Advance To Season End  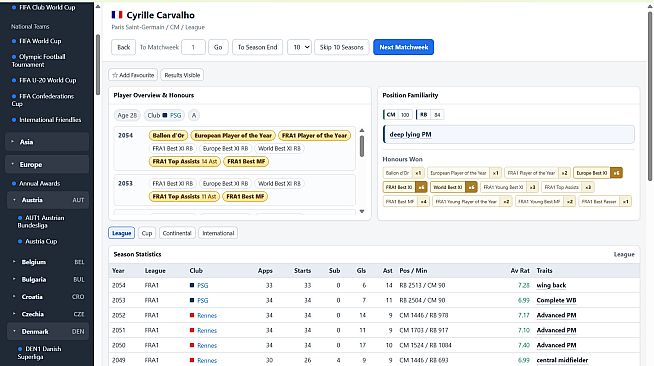257,47
